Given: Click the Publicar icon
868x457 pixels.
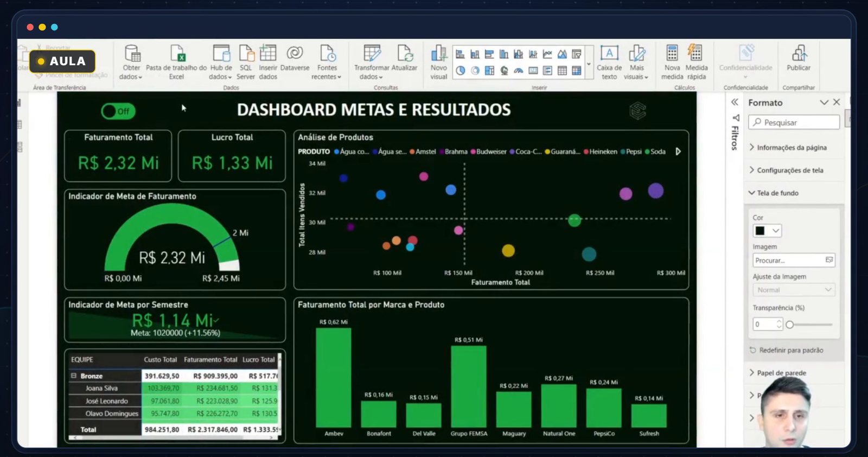Looking at the screenshot, I should click(799, 53).
